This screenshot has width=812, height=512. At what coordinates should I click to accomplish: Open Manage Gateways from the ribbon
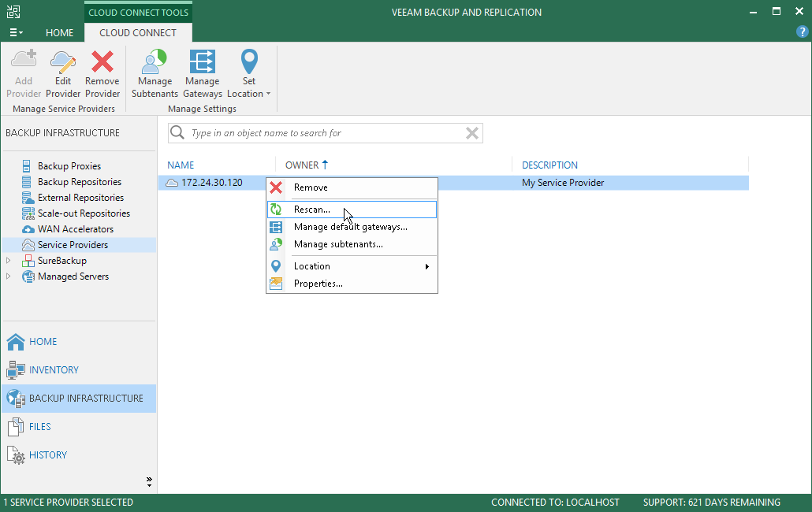coord(203,73)
